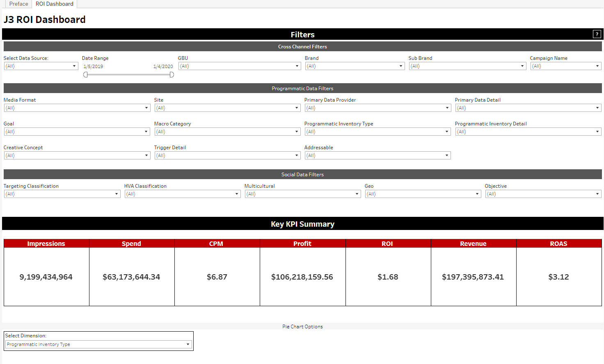Click the Cross Channel Filters section header

[x=302, y=47]
